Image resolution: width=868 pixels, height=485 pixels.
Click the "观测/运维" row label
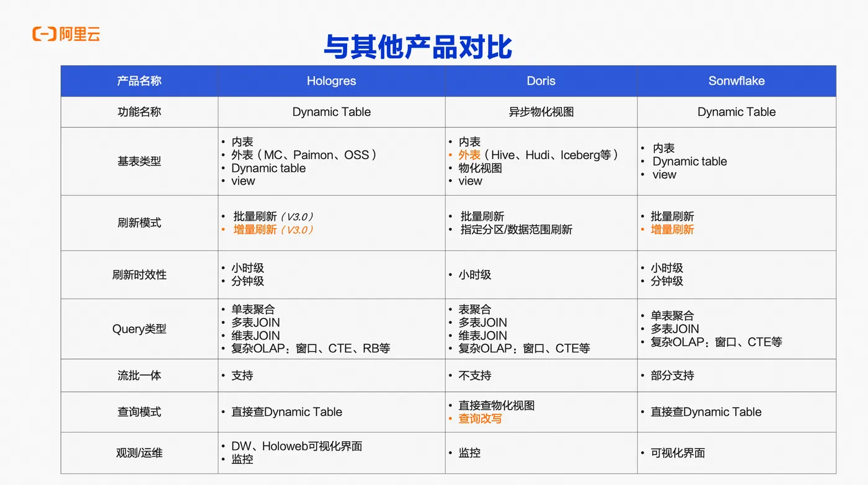[x=139, y=453]
